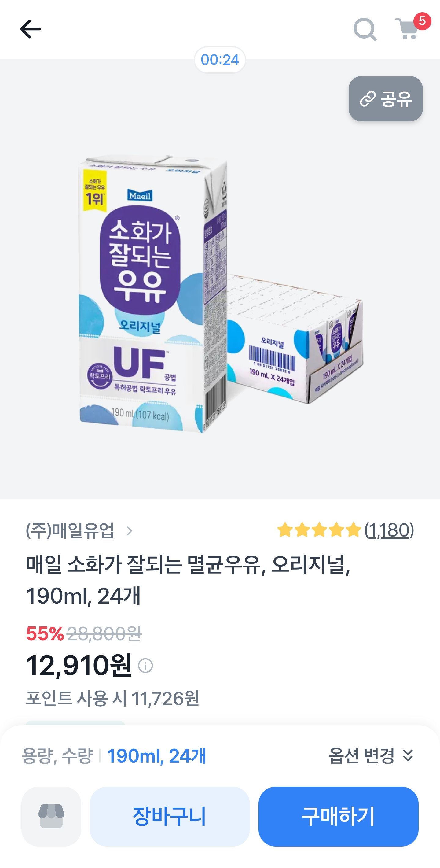The image size is (440, 868).
Task: Open the (주)매일유업 seller page chevron
Action: tap(129, 531)
